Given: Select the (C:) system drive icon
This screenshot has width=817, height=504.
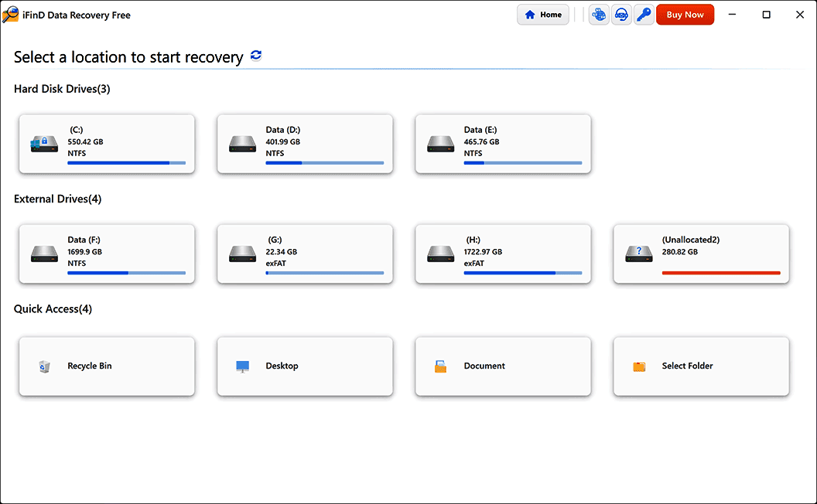Looking at the screenshot, I should (x=44, y=145).
